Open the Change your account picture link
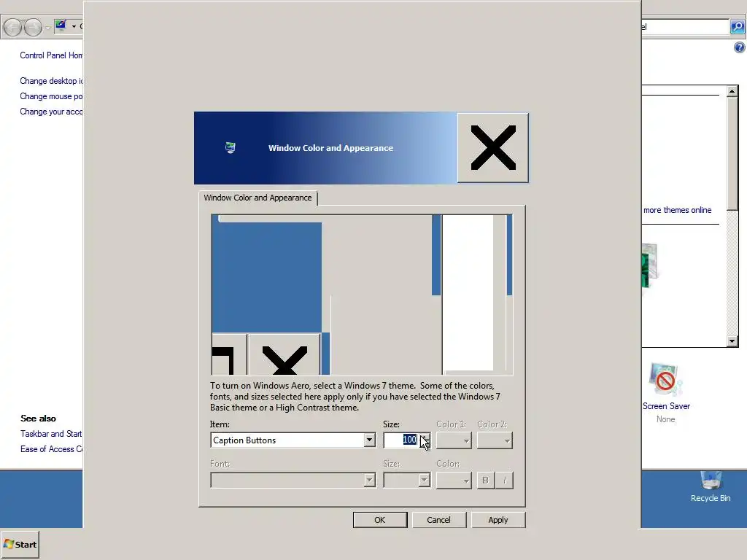 51,112
